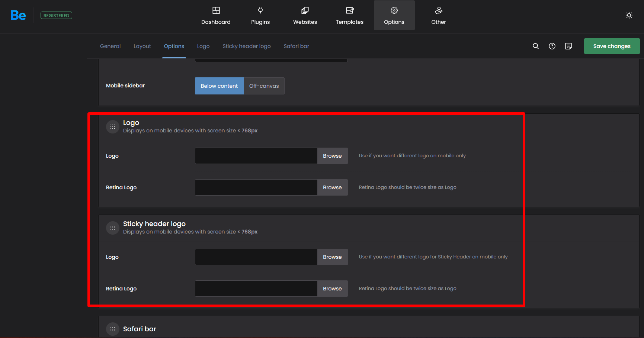The height and width of the screenshot is (338, 644).
Task: Click the 'Mobile sidebar' label
Action: tap(125, 86)
